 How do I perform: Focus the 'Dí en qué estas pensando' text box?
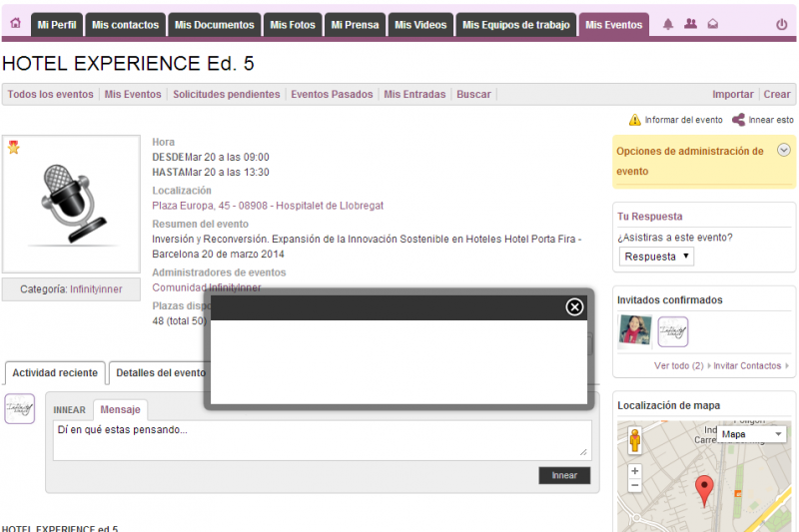[x=322, y=440]
